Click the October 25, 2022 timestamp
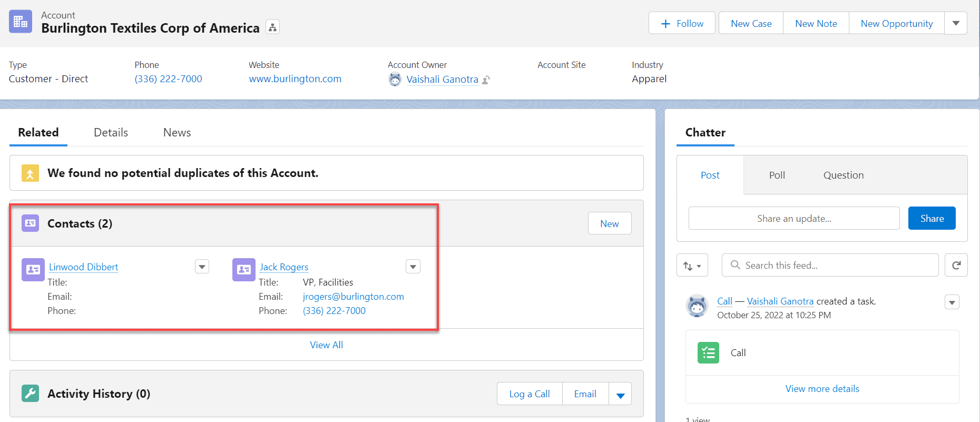The image size is (980, 422). [773, 315]
